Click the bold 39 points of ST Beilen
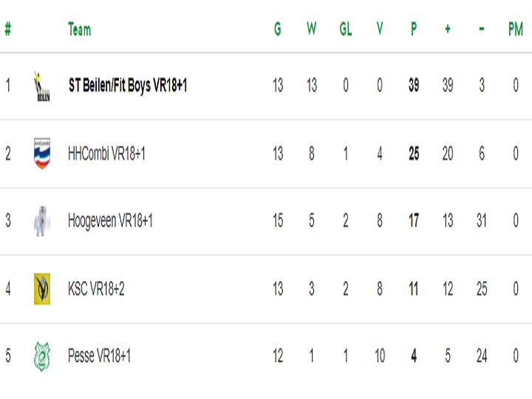The width and height of the screenshot is (532, 399). point(414,85)
